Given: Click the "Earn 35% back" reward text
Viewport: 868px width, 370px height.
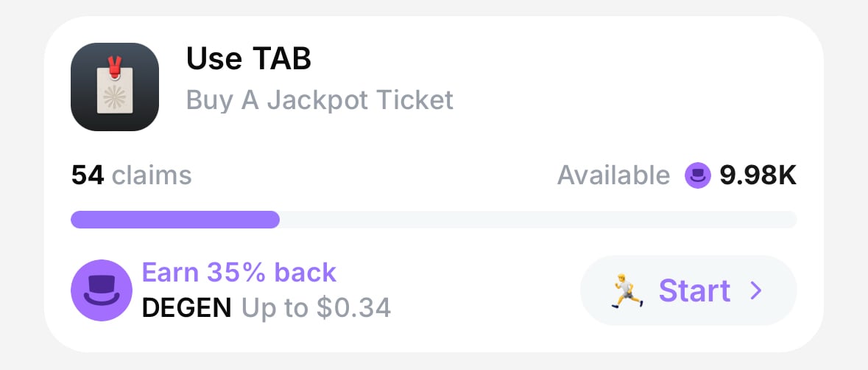Looking at the screenshot, I should [x=239, y=273].
